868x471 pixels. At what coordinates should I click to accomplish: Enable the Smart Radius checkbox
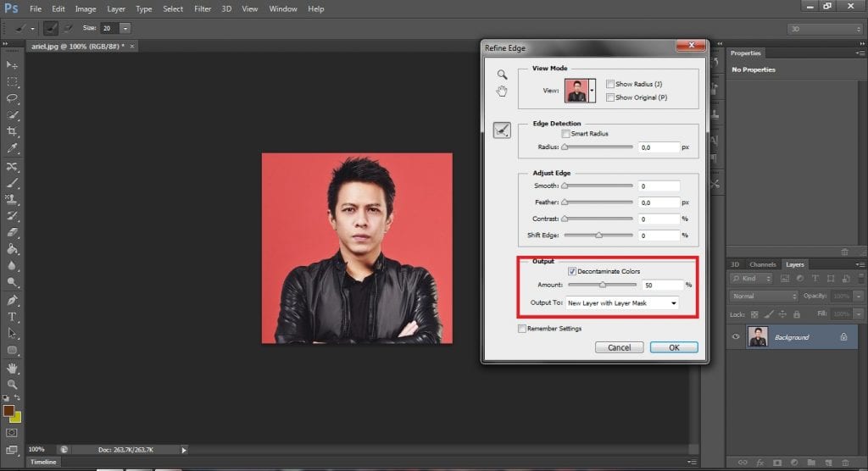[x=565, y=134]
